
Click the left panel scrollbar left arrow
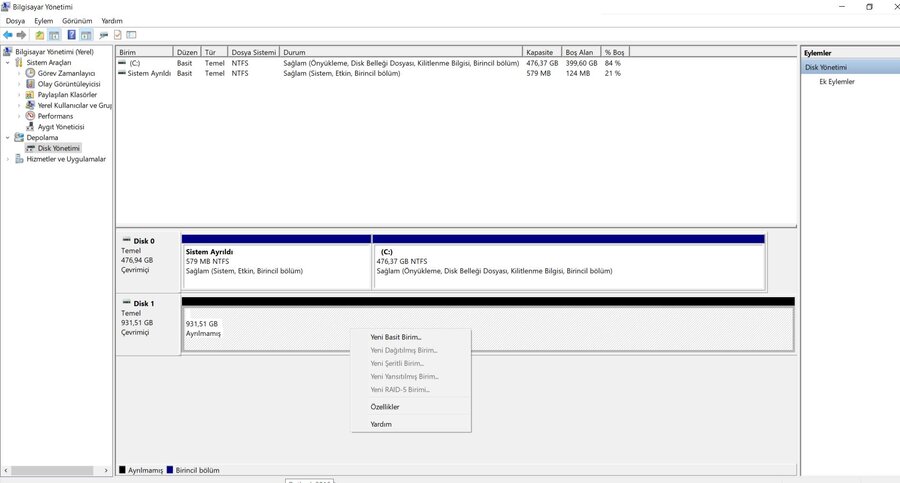pos(6,470)
